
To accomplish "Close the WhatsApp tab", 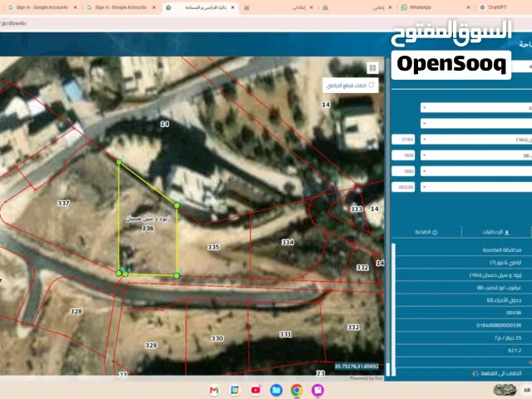I will point(468,7).
